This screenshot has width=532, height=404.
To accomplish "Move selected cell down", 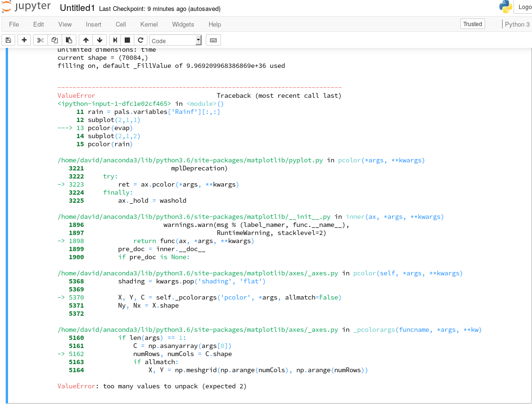I will coord(100,40).
